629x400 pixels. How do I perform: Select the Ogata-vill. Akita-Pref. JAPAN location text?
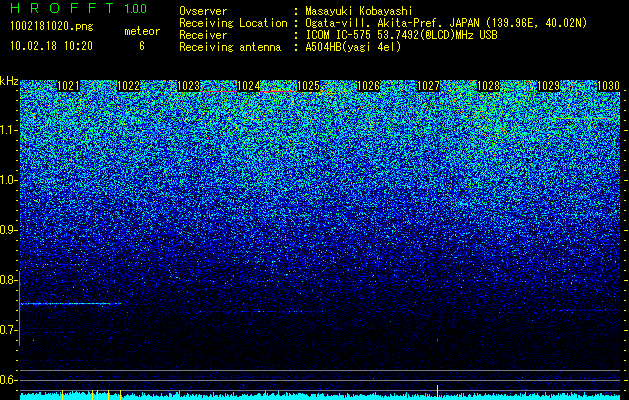tap(446, 23)
